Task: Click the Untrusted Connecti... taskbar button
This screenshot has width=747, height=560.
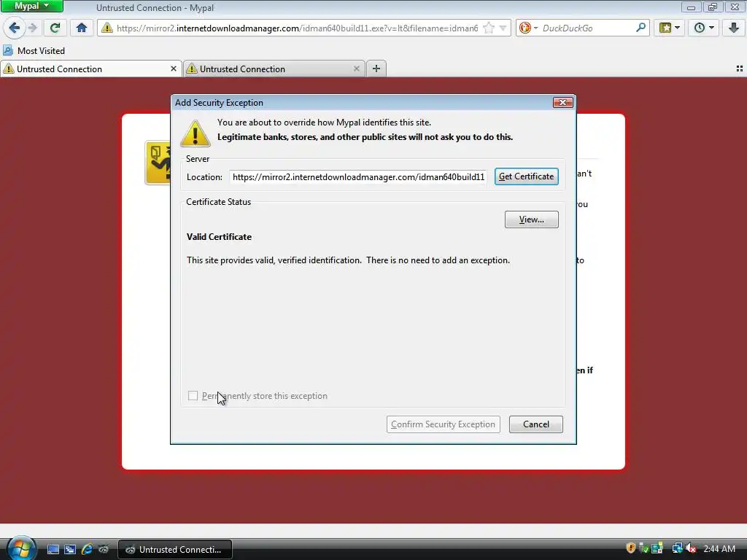Action: coord(175,550)
